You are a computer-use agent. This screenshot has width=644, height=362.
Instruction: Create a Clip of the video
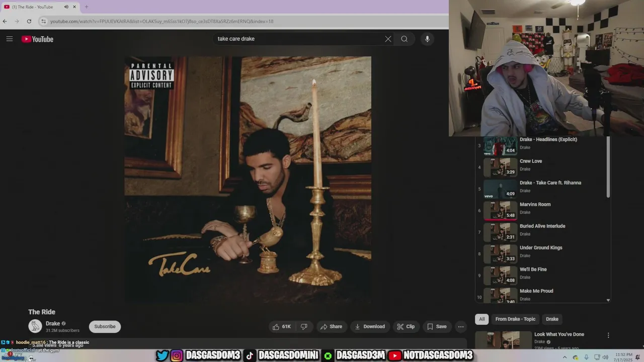[x=406, y=327]
